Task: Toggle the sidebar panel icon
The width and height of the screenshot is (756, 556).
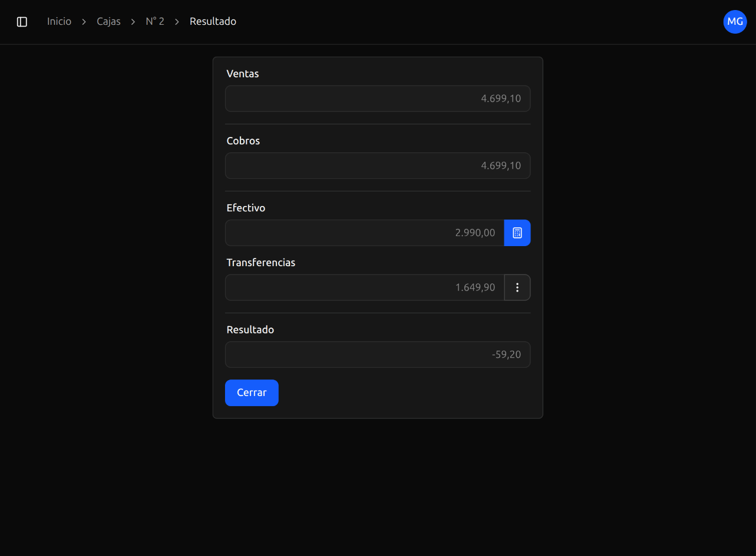Action: point(22,22)
